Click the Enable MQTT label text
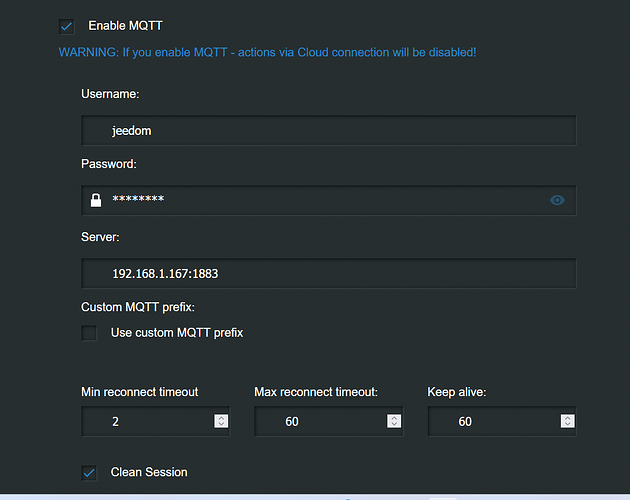 pyautogui.click(x=126, y=25)
